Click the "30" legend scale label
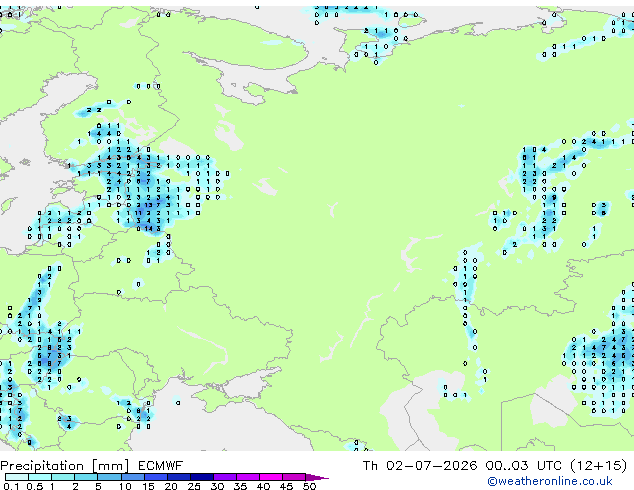Screen dimensions: 634x490 [x=217, y=486]
